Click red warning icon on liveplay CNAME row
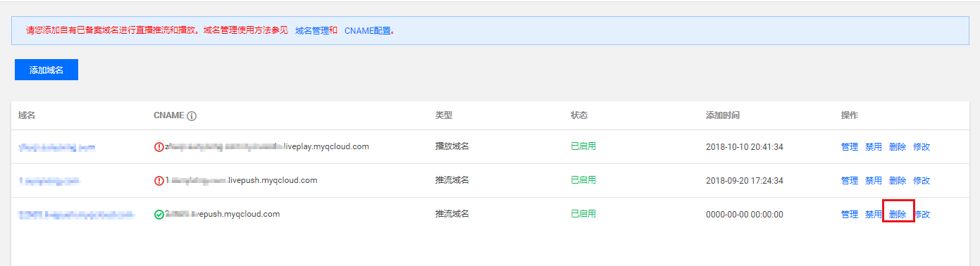Image resolution: width=980 pixels, height=266 pixels. pos(159,147)
